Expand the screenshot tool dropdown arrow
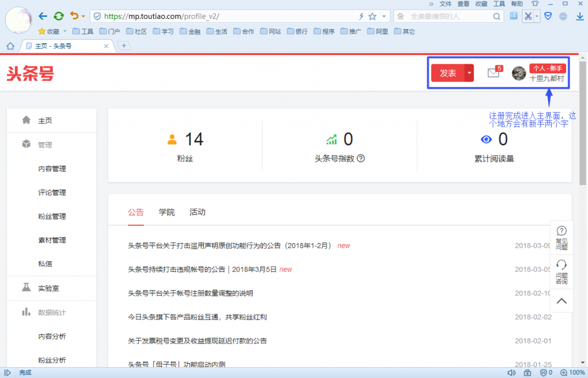Image resolution: width=588 pixels, height=378 pixels. click(536, 16)
